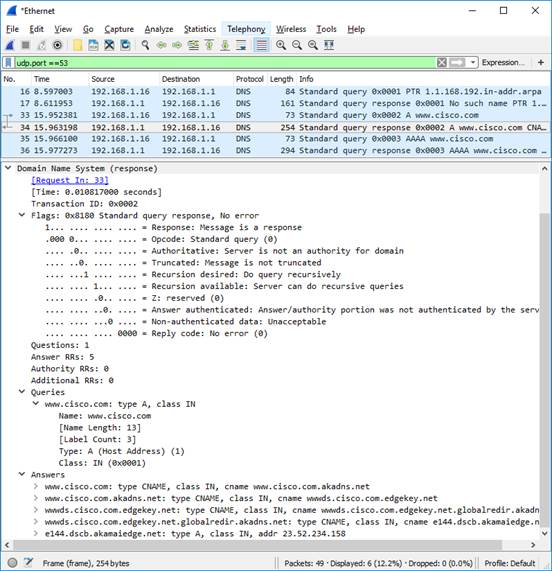Expand the www.cisco.com.akadns.net CNAME answer
552x571 pixels.
tap(36, 498)
